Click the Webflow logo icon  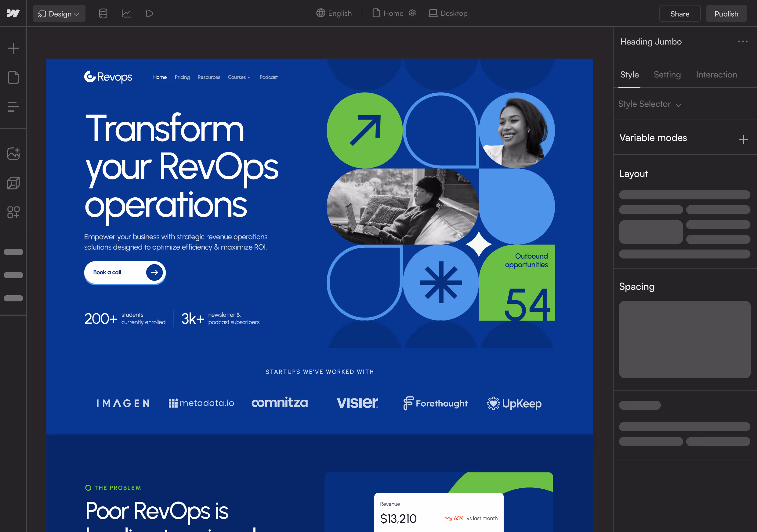point(13,13)
